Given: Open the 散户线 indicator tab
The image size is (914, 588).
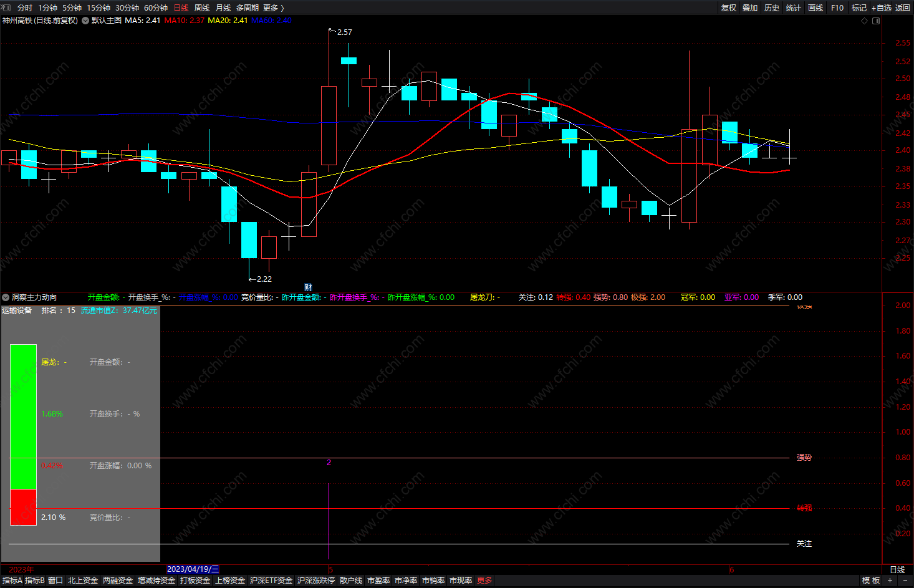Looking at the screenshot, I should tap(351, 581).
